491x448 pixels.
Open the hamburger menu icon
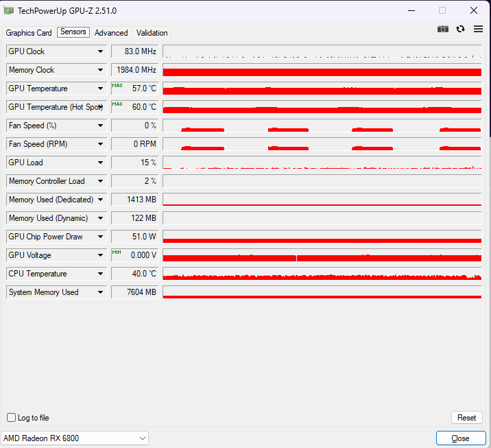[478, 29]
